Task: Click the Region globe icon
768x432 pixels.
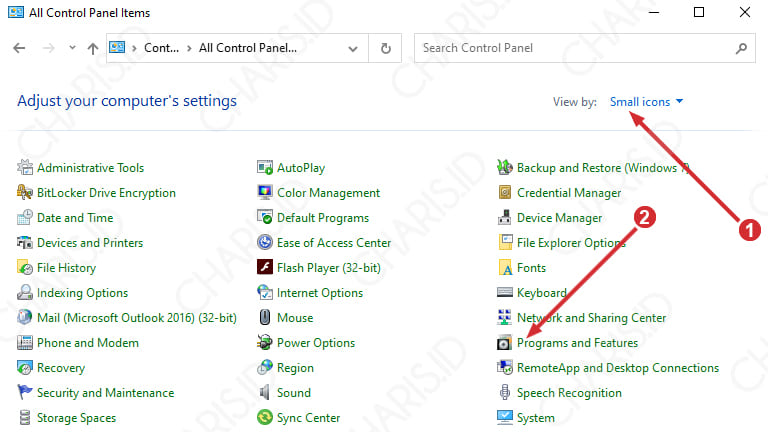Action: click(x=265, y=367)
